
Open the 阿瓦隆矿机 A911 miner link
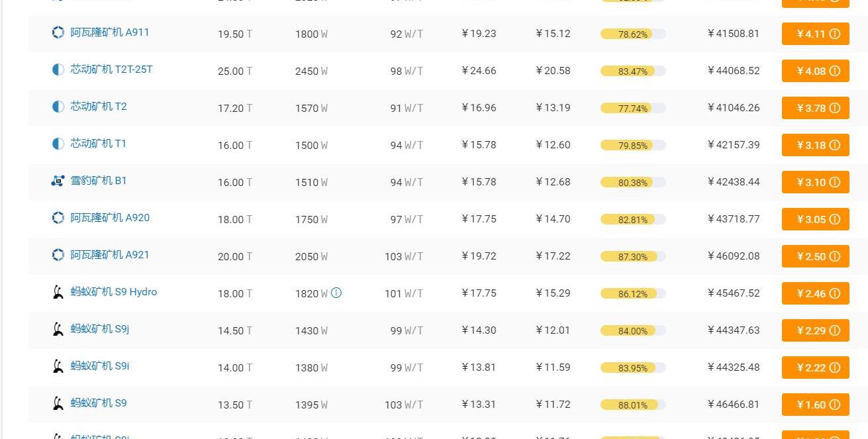(110, 32)
